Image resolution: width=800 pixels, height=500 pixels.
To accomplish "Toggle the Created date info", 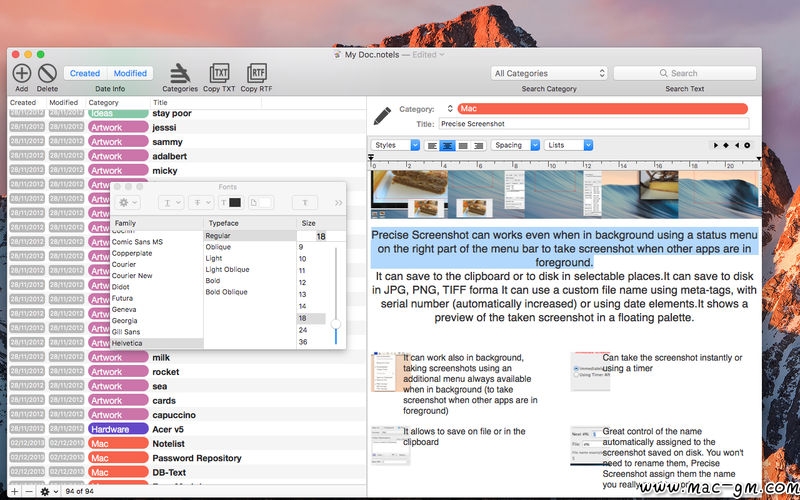I will pyautogui.click(x=85, y=73).
